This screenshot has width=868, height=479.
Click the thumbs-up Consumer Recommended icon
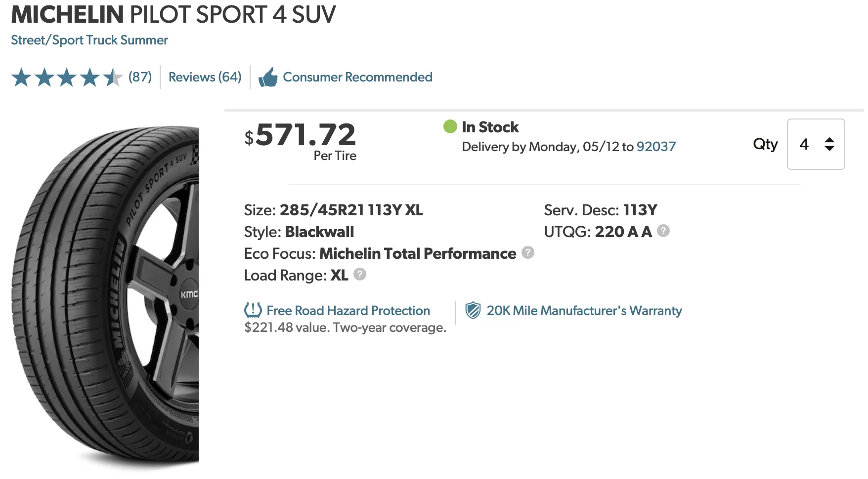click(x=268, y=77)
